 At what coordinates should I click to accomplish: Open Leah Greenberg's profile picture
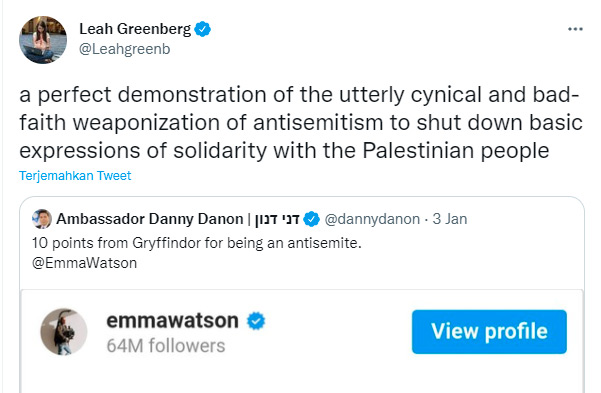pyautogui.click(x=43, y=39)
